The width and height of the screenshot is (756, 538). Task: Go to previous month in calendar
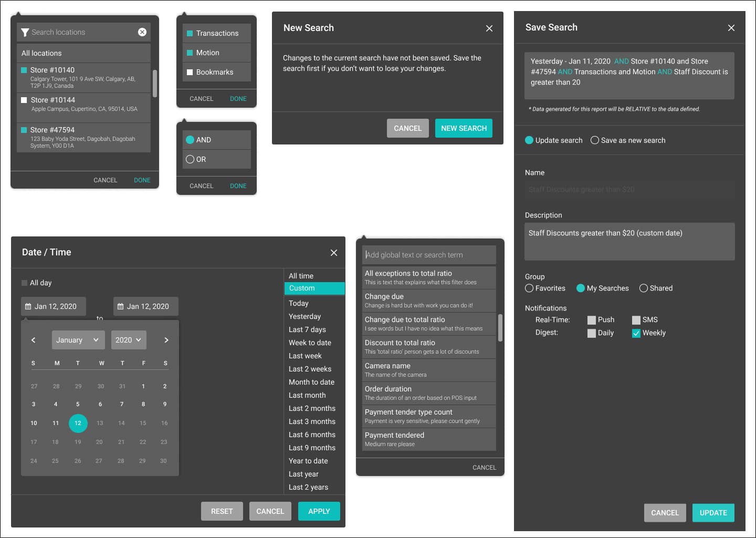34,340
